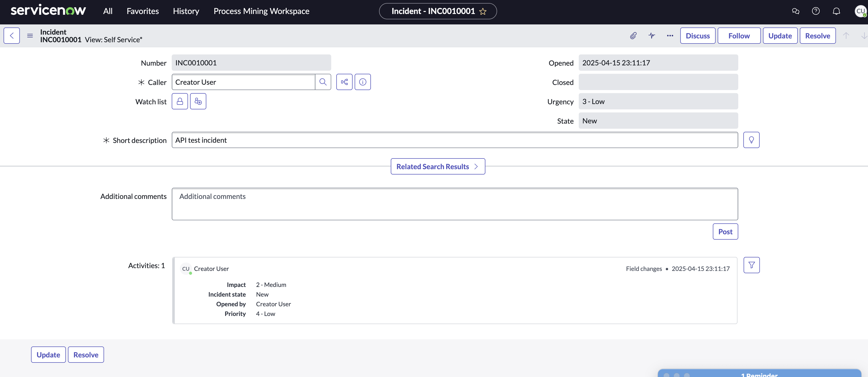
Task: Click the search magnifier next to Caller field
Action: pyautogui.click(x=323, y=82)
